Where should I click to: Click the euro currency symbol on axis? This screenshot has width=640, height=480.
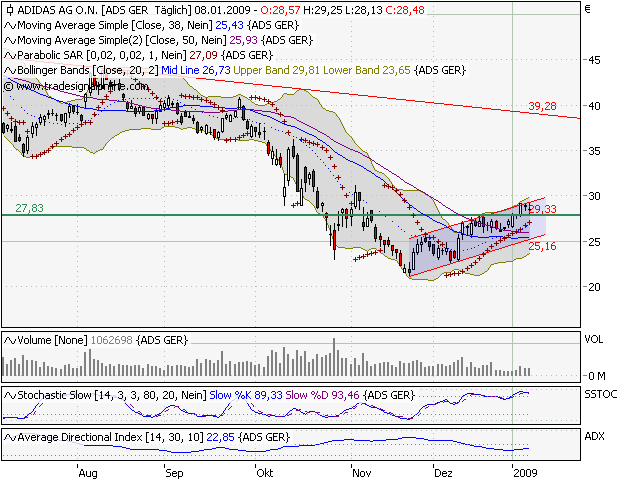click(x=588, y=9)
